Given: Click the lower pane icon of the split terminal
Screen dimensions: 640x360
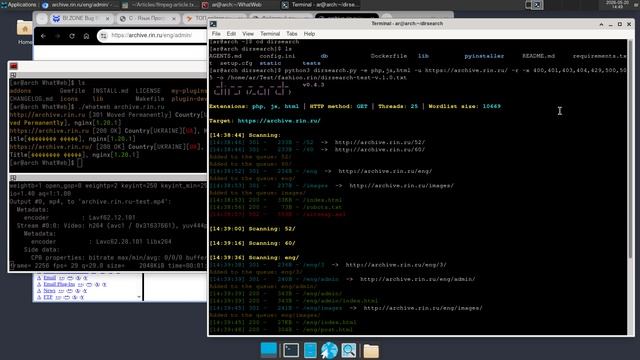Looking at the screenshot, I should tap(13, 178).
